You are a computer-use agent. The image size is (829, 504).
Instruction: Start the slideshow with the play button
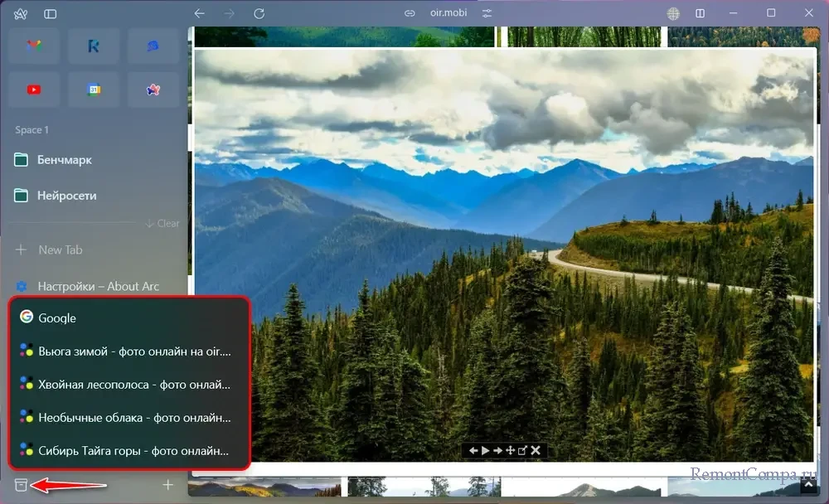485,450
